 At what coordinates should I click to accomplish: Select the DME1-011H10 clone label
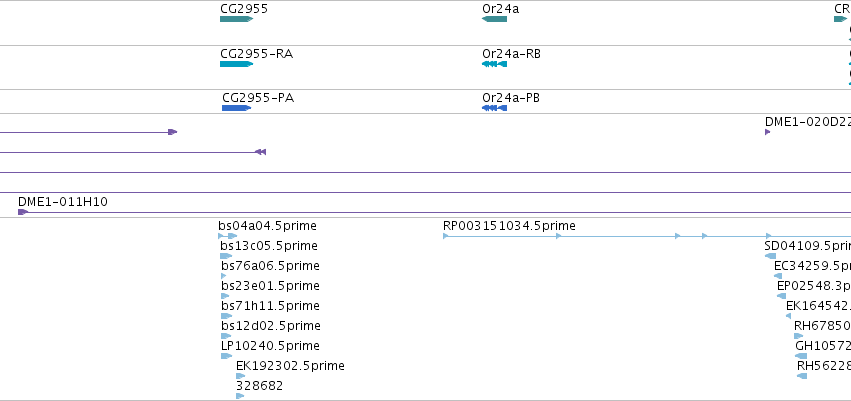click(x=63, y=202)
